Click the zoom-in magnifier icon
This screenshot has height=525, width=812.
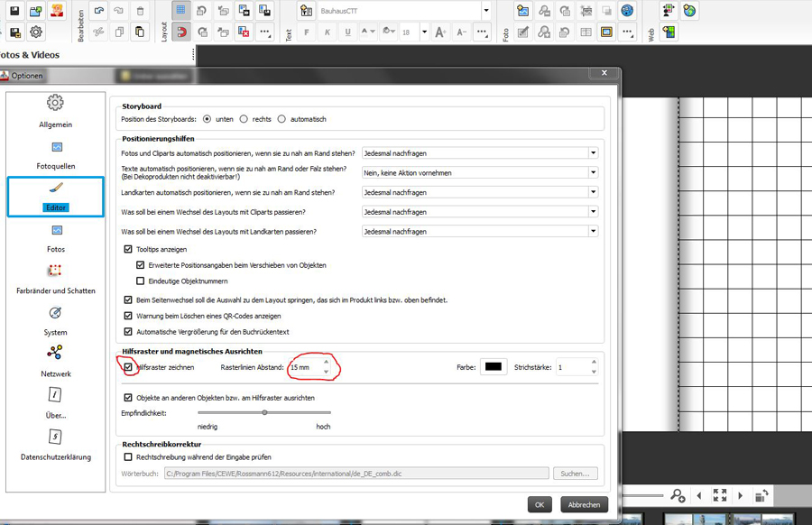click(x=678, y=495)
